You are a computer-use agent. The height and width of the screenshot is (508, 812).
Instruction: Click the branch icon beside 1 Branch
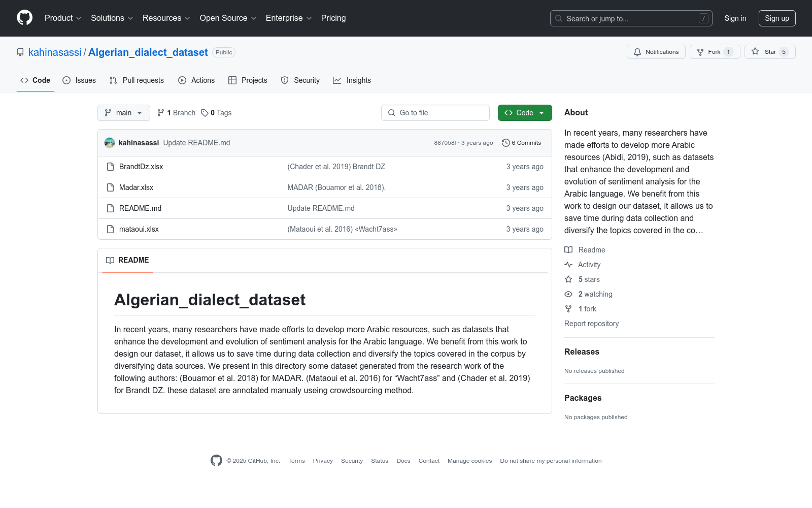point(161,113)
